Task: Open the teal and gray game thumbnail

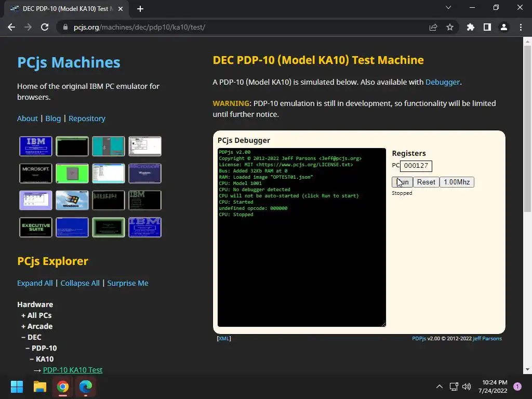Action: point(108,146)
